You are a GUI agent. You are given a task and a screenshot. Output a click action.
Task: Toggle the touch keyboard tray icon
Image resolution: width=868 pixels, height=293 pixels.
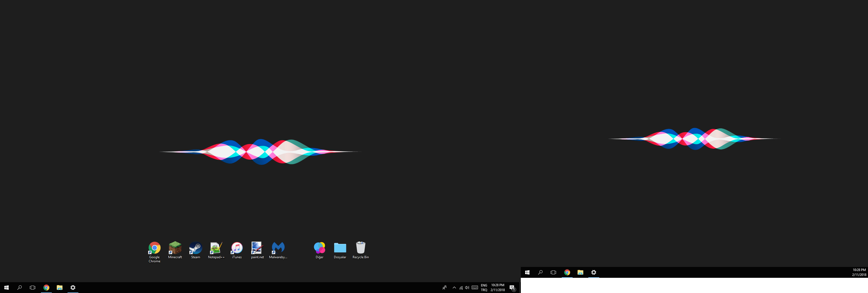point(475,288)
